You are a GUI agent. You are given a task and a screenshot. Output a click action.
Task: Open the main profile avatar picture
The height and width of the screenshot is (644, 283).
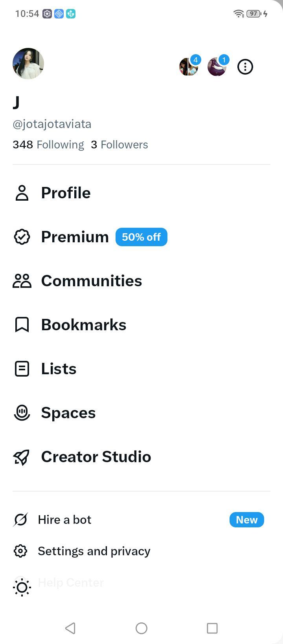(x=28, y=64)
